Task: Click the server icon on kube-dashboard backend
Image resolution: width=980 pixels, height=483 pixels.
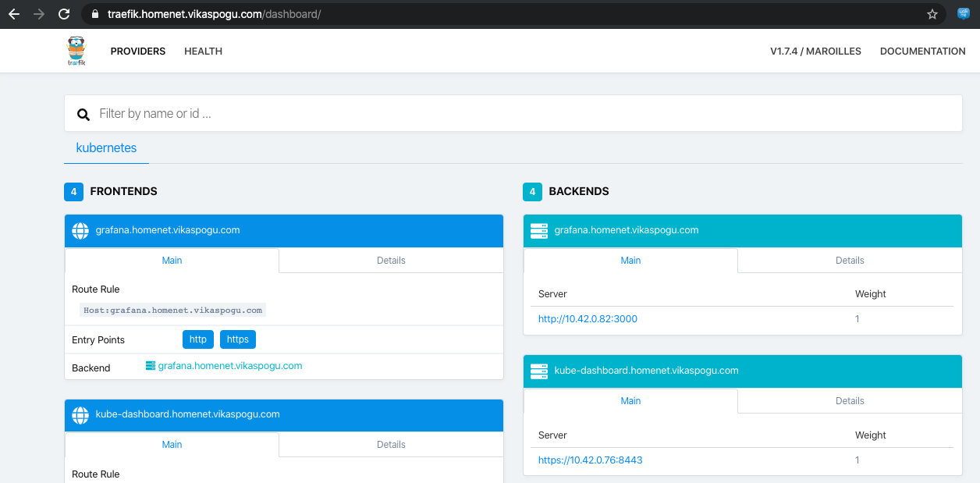Action: coord(538,371)
